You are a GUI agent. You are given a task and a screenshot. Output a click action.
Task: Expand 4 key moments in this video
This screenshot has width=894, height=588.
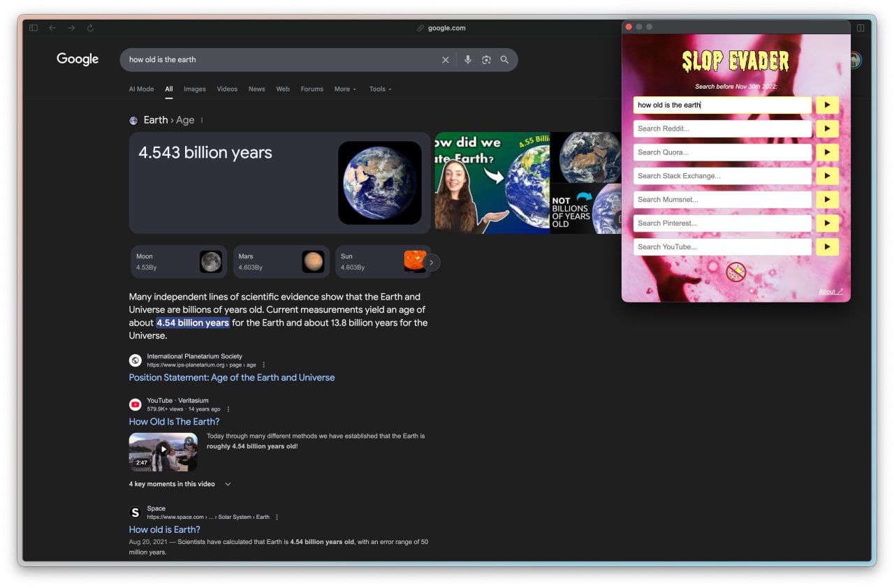coord(179,484)
